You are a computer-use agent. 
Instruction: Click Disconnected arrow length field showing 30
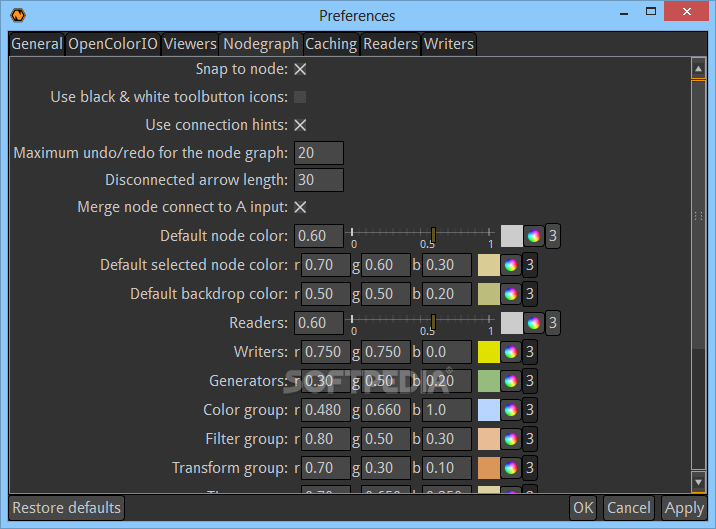pos(319,180)
